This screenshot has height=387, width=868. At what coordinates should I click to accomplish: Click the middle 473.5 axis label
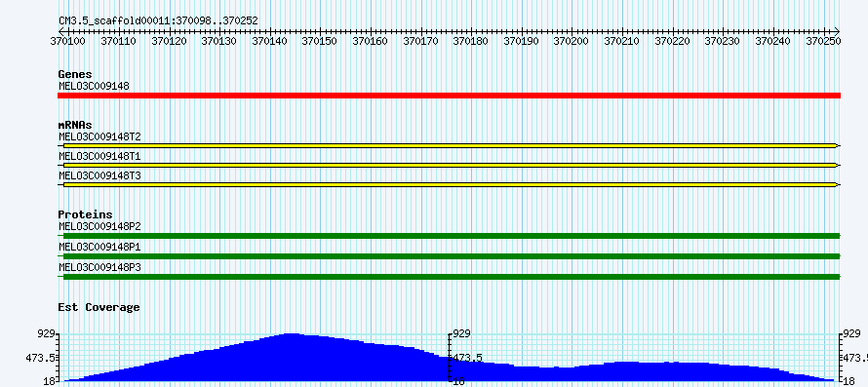click(x=468, y=358)
